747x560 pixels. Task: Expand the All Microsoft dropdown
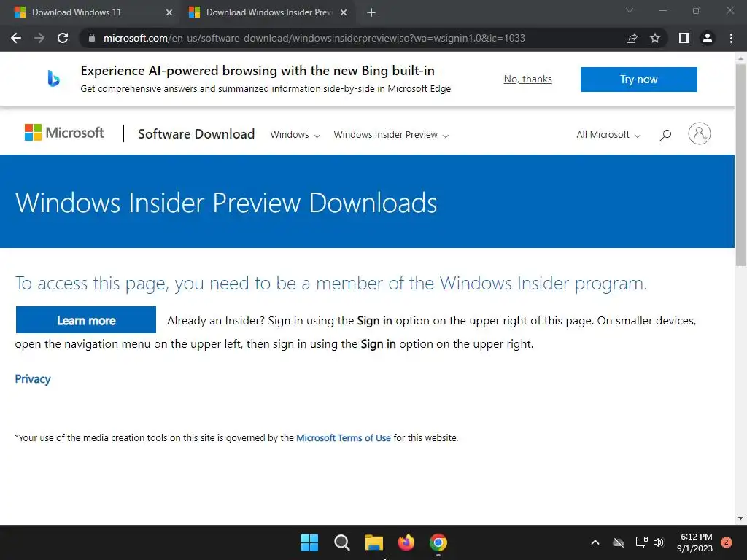pos(608,135)
